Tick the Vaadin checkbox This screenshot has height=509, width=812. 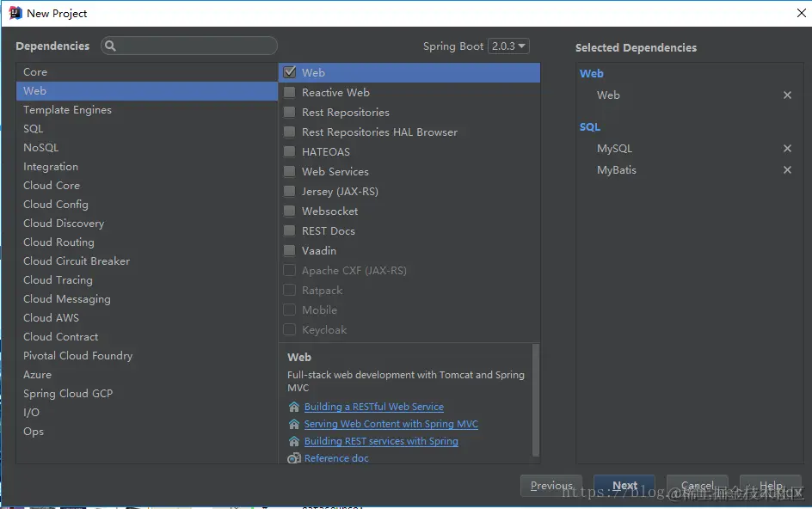point(290,250)
